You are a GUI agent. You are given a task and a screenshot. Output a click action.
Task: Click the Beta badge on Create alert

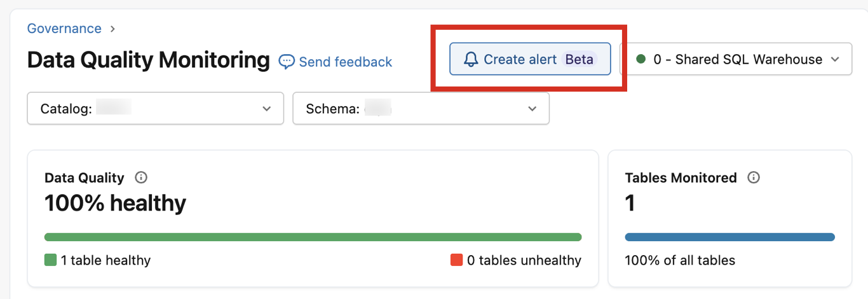pos(579,59)
